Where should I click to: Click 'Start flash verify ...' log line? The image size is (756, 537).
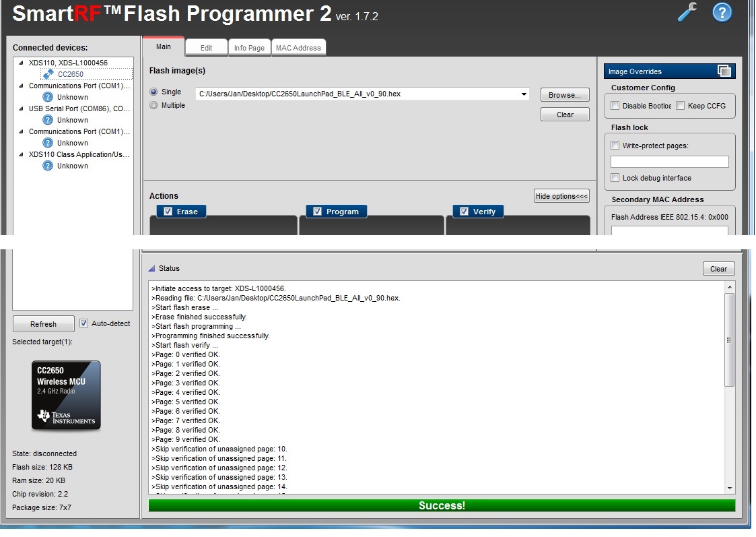(x=184, y=346)
